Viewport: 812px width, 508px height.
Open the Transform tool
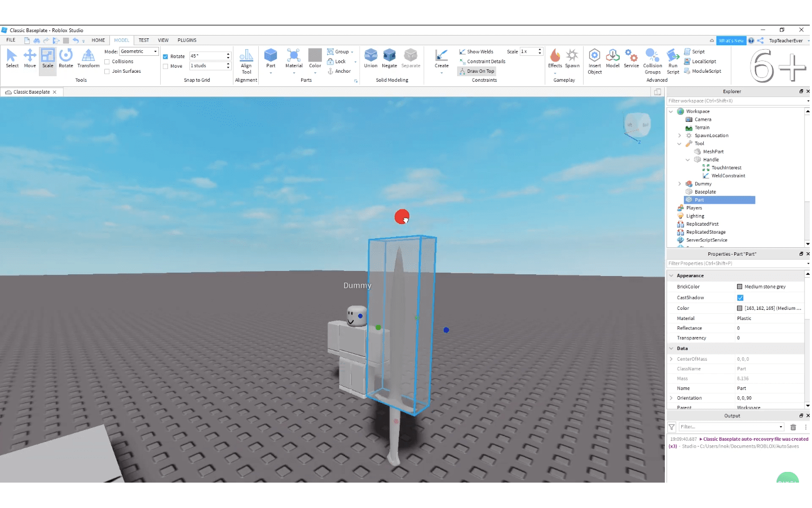89,59
